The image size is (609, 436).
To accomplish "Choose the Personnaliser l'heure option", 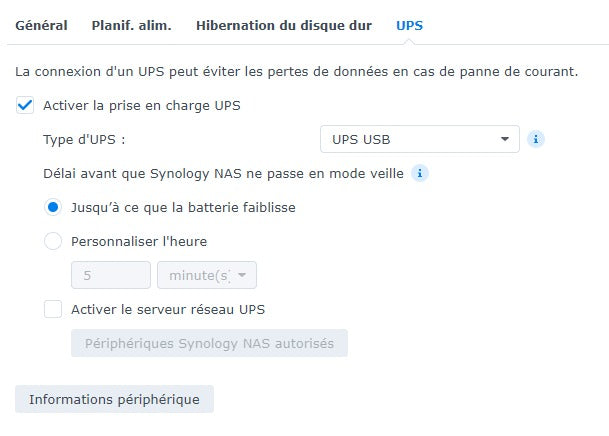I will (x=53, y=241).
